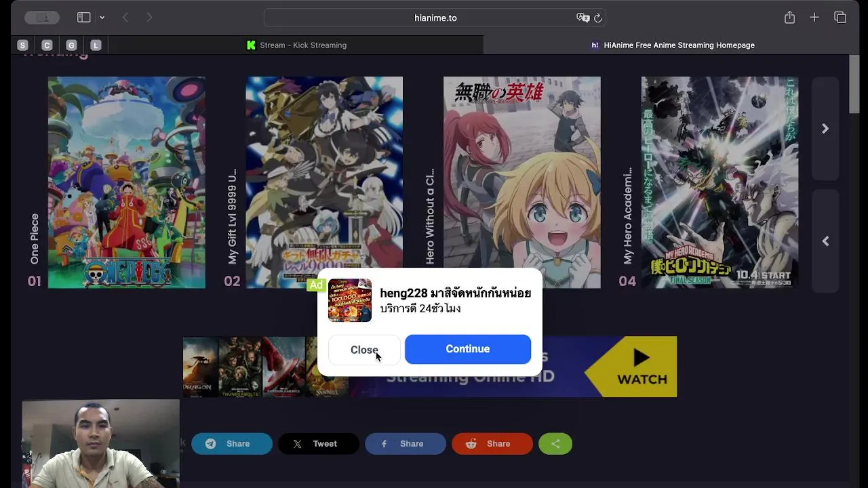Click the webcam video overlay

click(x=100, y=443)
